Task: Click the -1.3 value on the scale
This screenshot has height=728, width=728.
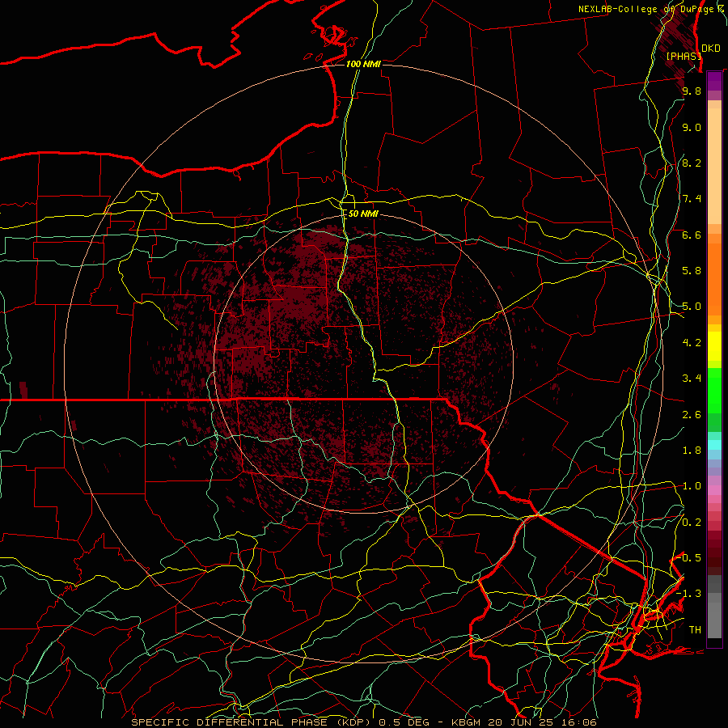Action: point(688,594)
